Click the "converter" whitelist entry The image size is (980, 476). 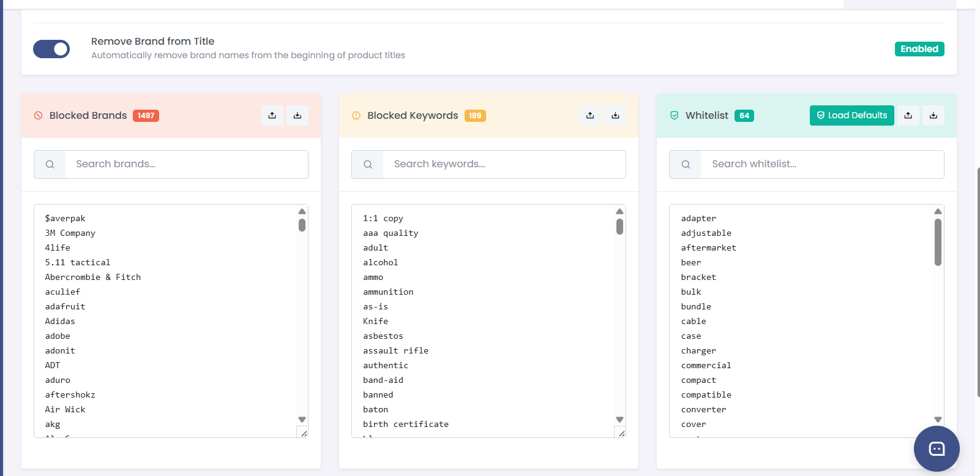[x=704, y=410]
